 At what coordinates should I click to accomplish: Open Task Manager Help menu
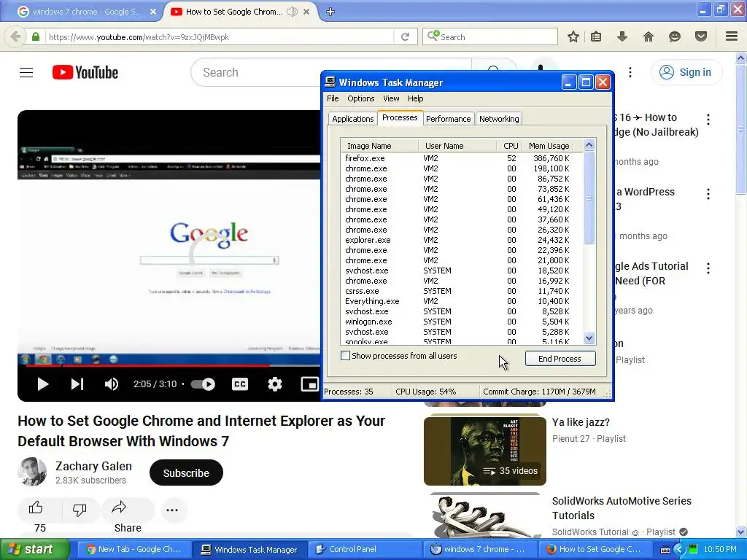415,98
